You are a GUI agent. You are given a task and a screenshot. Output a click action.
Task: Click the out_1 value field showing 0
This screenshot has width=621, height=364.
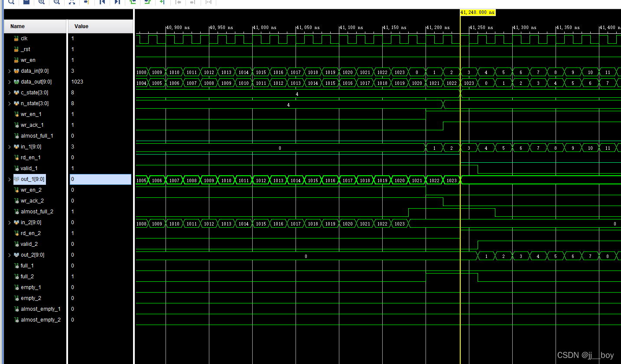point(100,179)
